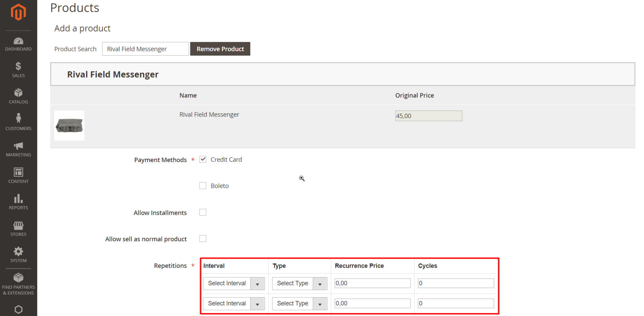The image size is (644, 316).
Task: Uncheck the Credit Card payment method
Action: click(203, 159)
